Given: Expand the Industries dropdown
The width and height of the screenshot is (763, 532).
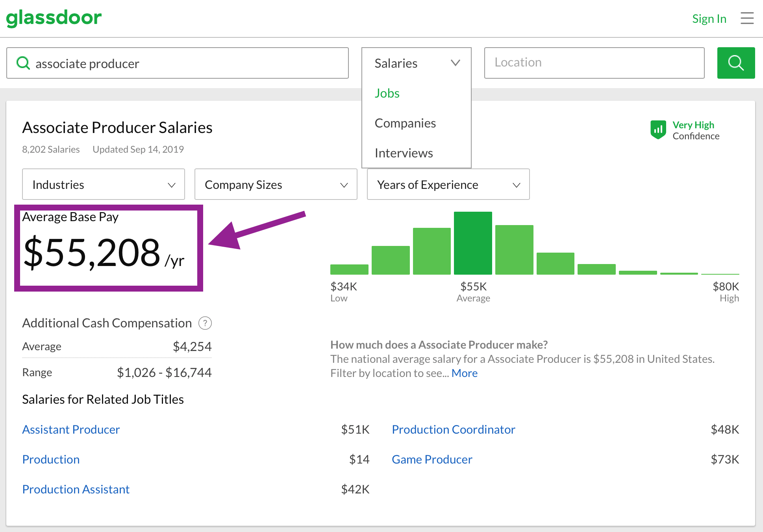Looking at the screenshot, I should point(103,185).
